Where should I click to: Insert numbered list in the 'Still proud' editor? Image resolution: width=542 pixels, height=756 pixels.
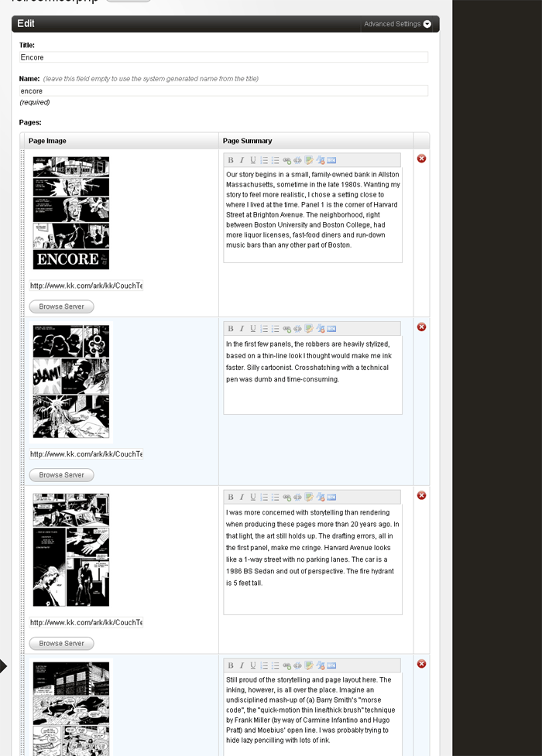264,665
